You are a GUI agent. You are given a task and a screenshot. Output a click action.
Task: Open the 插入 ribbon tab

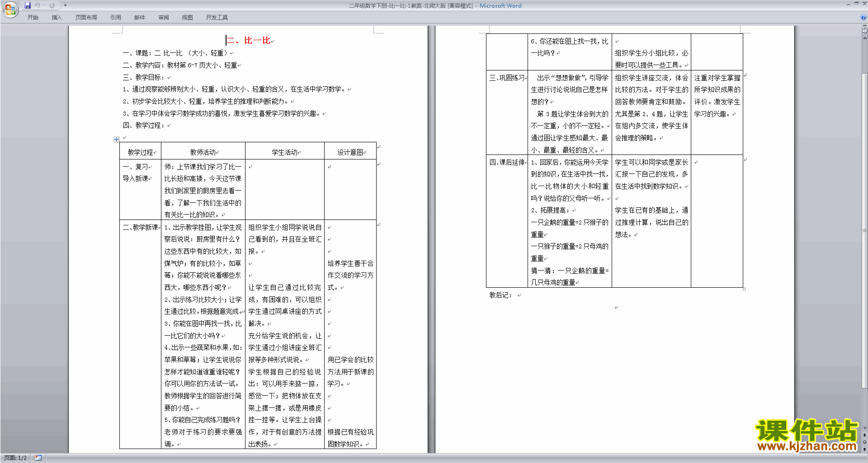[x=57, y=18]
